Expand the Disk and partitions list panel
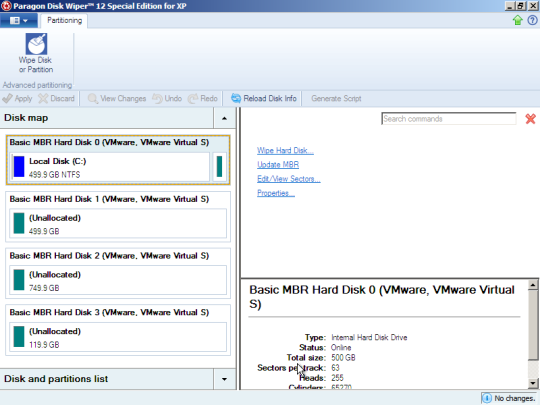This screenshot has width=540, height=405. (224, 379)
